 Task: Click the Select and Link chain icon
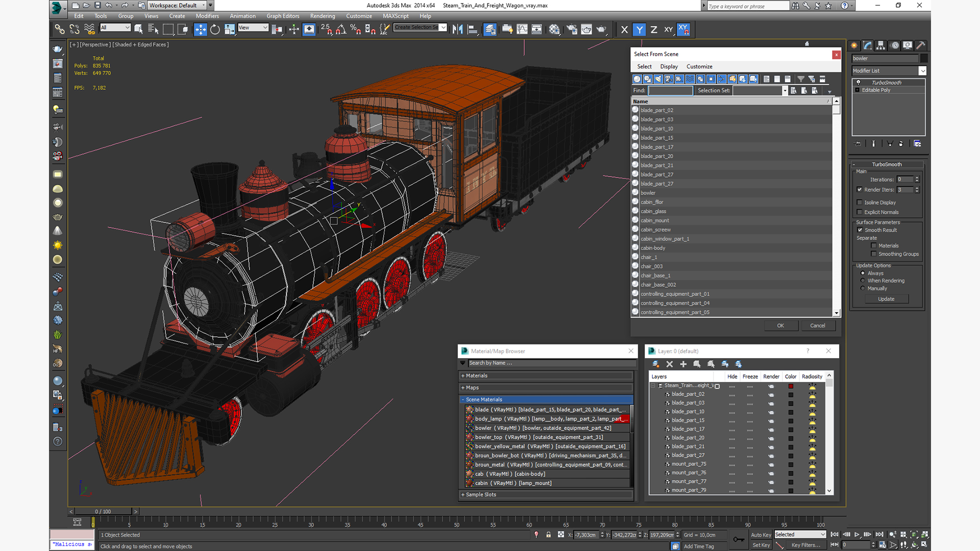[60, 29]
